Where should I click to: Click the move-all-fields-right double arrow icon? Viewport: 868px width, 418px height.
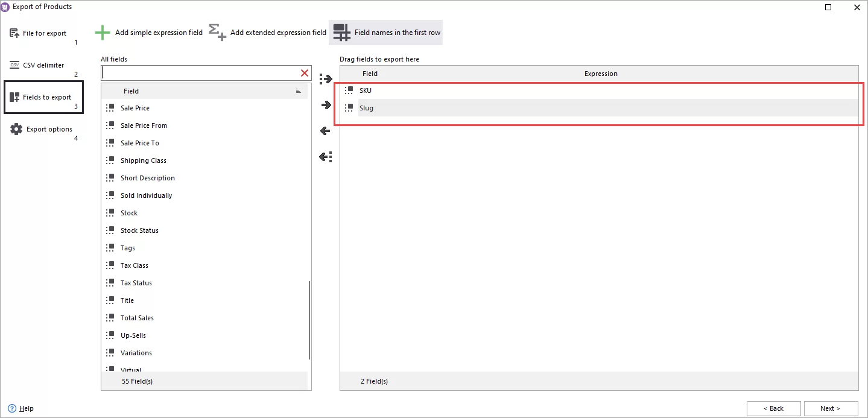(x=326, y=78)
